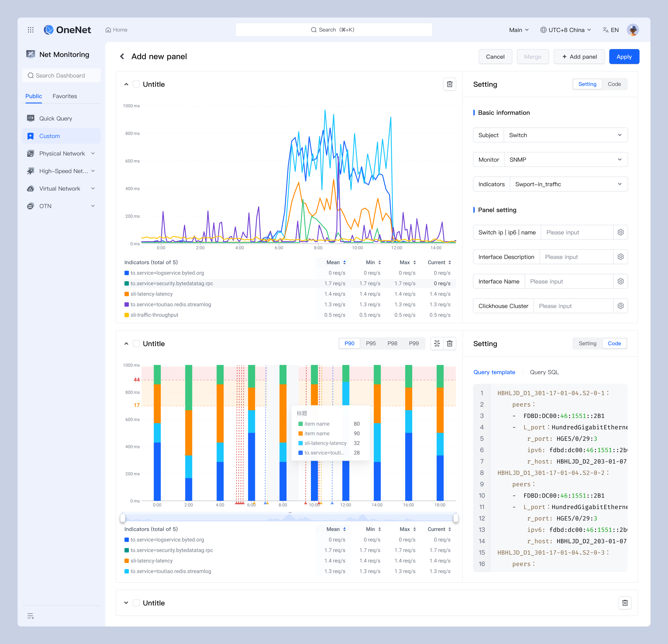Viewport: 668px width, 644px height.
Task: Check the first Untitle panel checkbox
Action: pyautogui.click(x=136, y=84)
